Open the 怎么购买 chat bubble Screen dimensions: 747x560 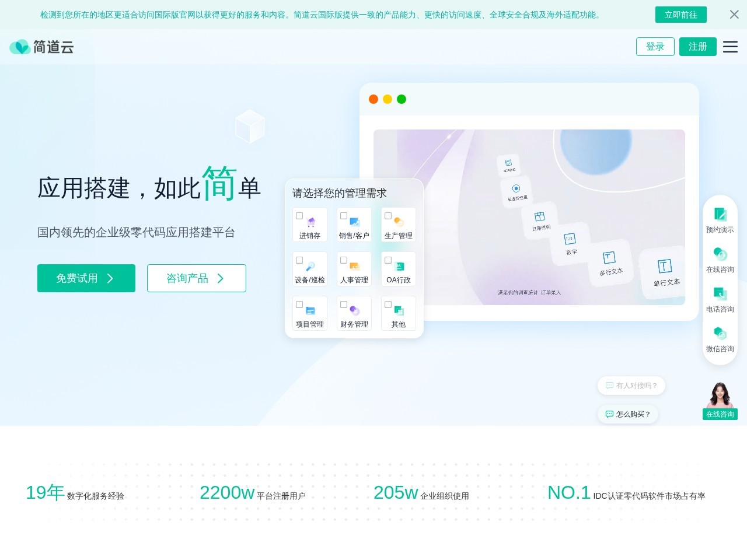[628, 414]
